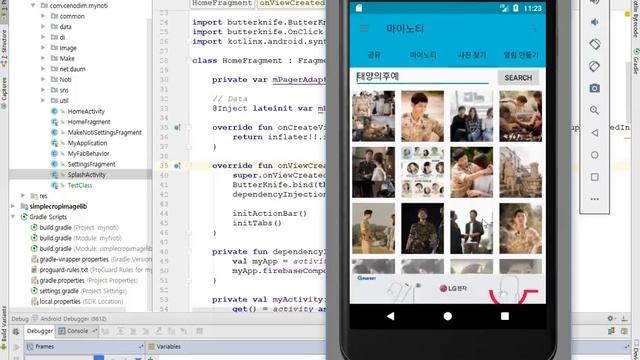Click the Frames panel header

coord(85,347)
